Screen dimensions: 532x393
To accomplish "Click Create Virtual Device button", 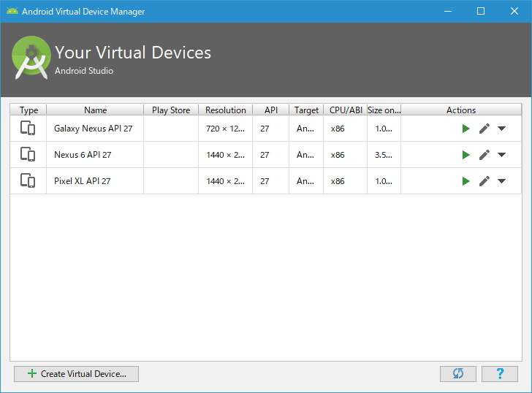I will click(x=76, y=374).
